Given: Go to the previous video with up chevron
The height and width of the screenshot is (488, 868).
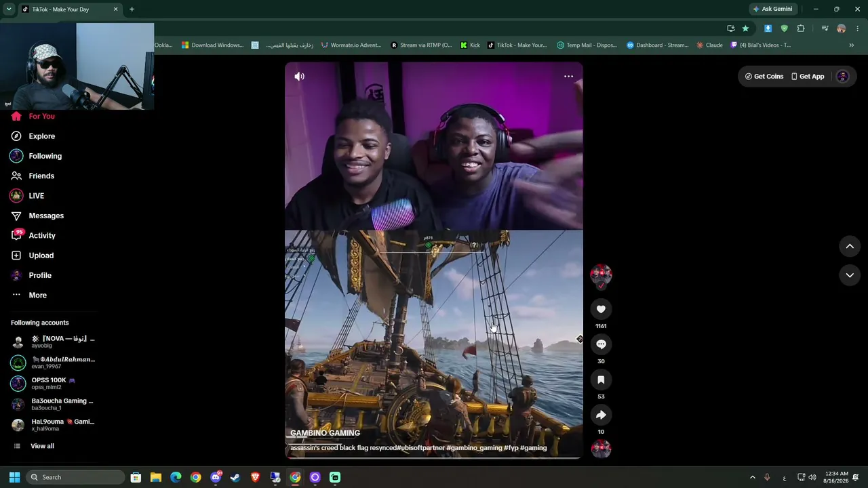Looking at the screenshot, I should click(x=850, y=246).
